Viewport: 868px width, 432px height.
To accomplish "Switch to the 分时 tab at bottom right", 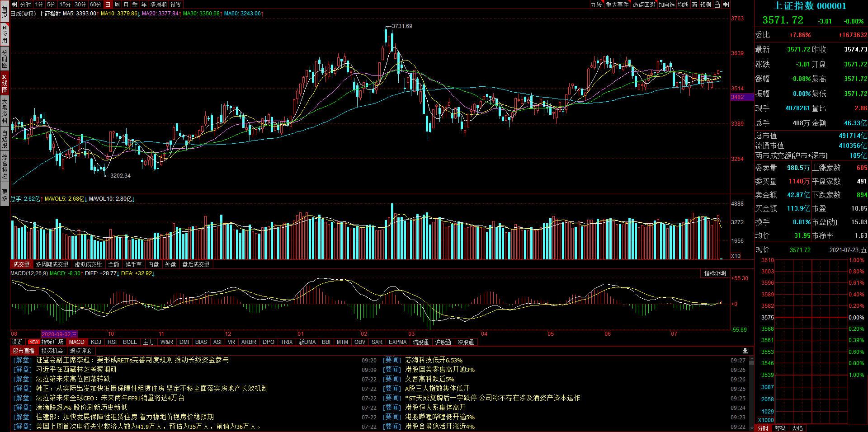I will click(x=763, y=428).
